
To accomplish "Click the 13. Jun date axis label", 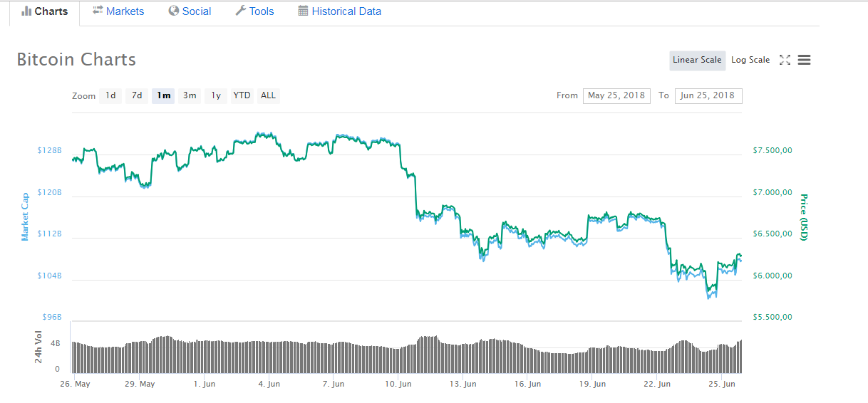I will point(463,384).
